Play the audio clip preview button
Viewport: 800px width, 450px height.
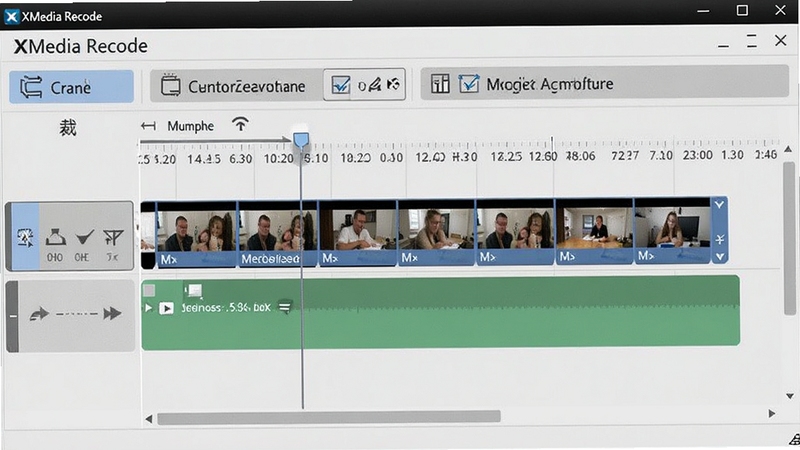(x=166, y=308)
